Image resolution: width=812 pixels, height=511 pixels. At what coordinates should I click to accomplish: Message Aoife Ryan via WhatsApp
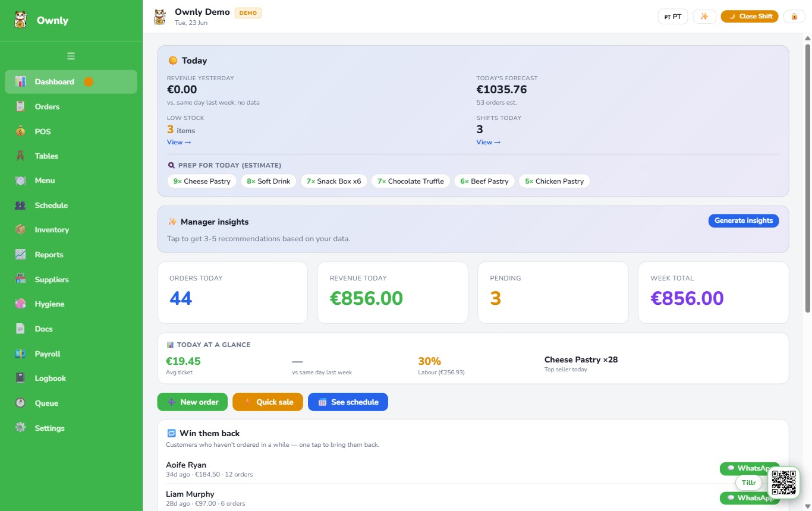(750, 468)
